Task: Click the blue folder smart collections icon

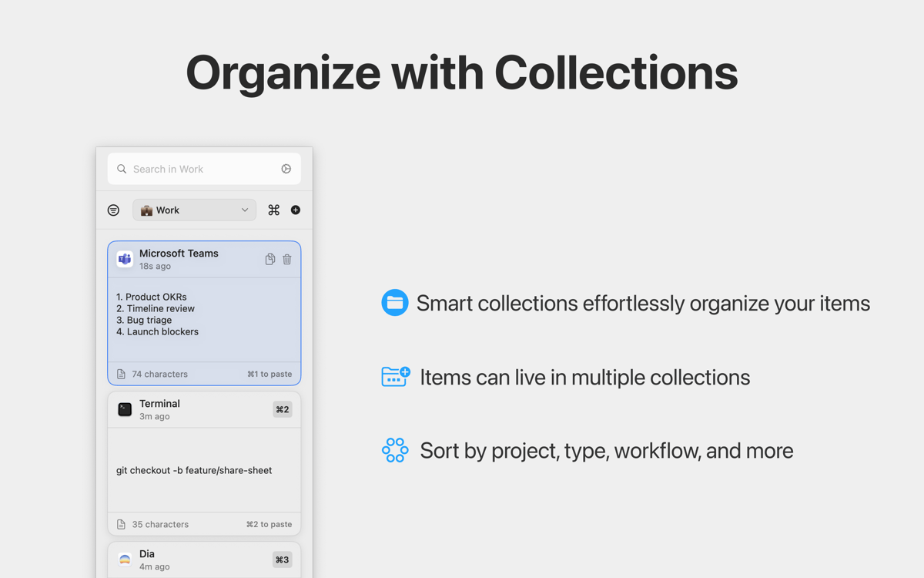Action: [395, 303]
